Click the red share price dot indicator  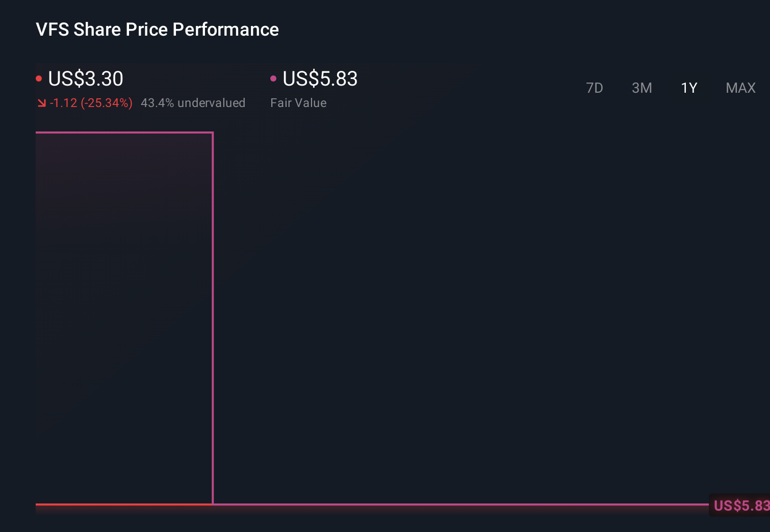(x=39, y=78)
